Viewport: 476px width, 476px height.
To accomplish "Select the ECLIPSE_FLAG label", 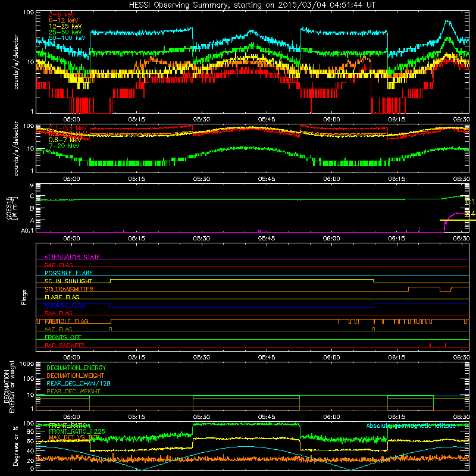I will (x=65, y=305).
